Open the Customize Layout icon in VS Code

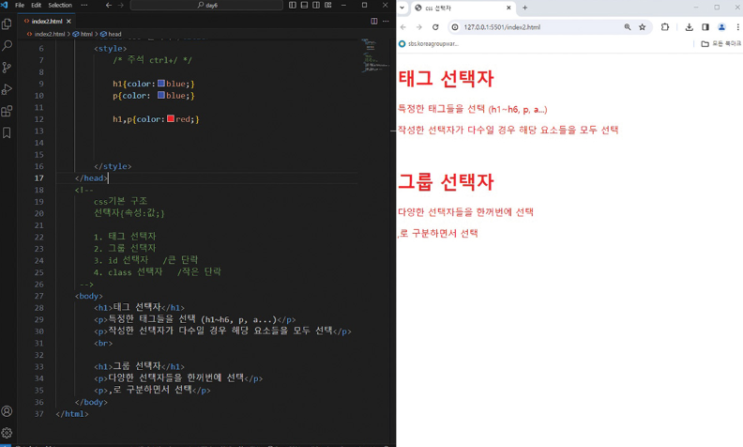pos(328,5)
